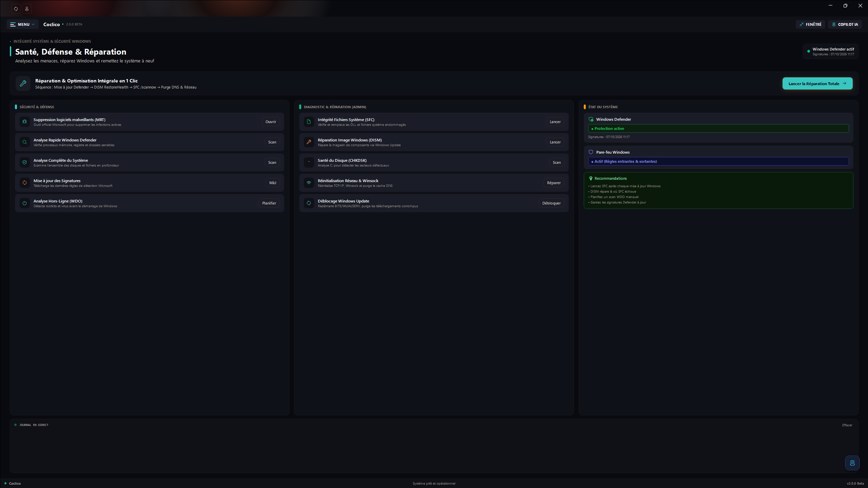This screenshot has height=488, width=868.
Task: Click the Coclico application title in the header
Action: coord(52,24)
